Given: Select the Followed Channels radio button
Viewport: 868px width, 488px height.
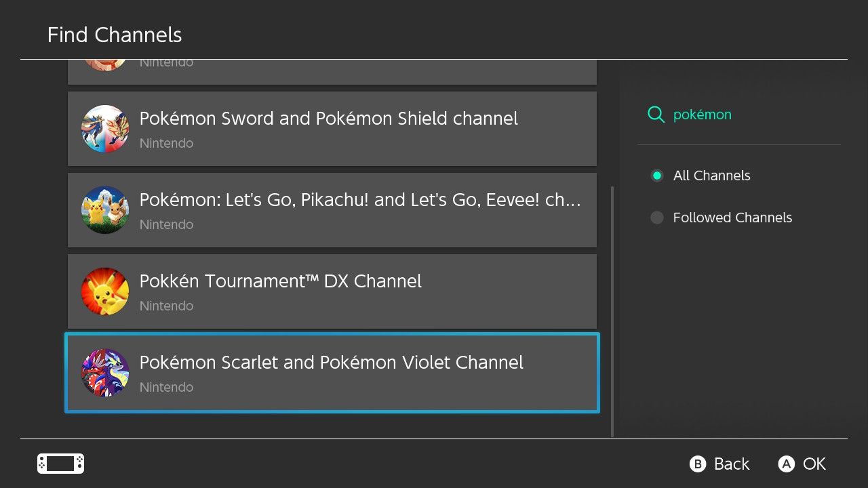Looking at the screenshot, I should pyautogui.click(x=656, y=218).
